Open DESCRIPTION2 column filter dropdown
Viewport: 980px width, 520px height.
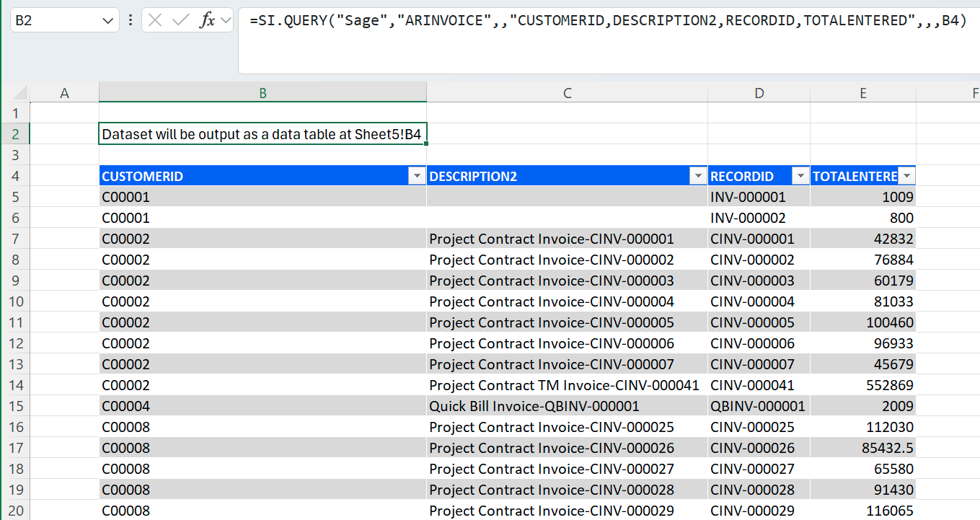click(698, 177)
